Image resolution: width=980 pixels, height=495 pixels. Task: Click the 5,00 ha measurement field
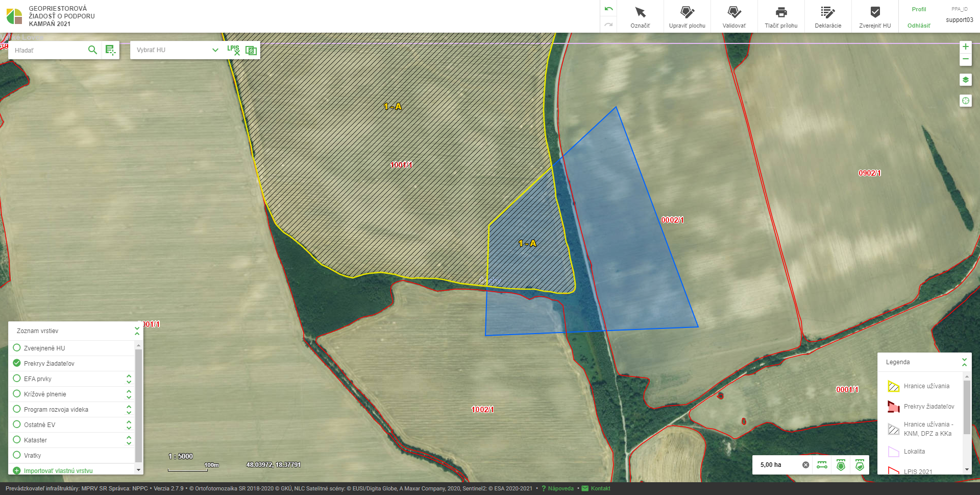(778, 465)
